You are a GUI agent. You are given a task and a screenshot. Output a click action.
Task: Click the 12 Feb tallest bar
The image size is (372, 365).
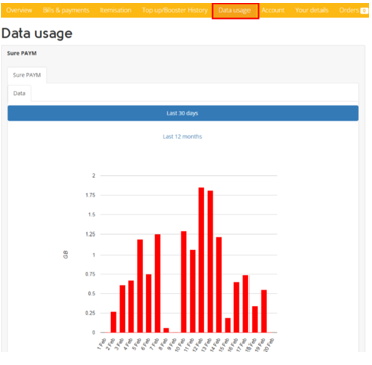[201, 260]
